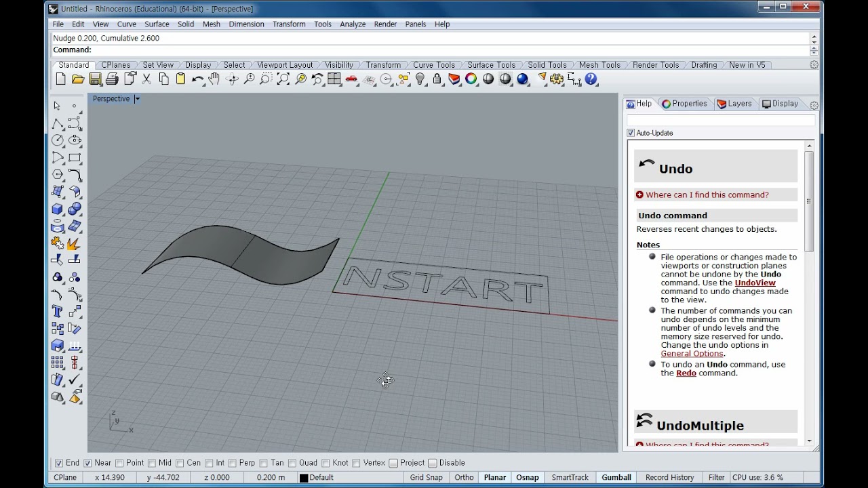Enable the Cen osnap checkbox
The width and height of the screenshot is (868, 488).
coord(180,463)
